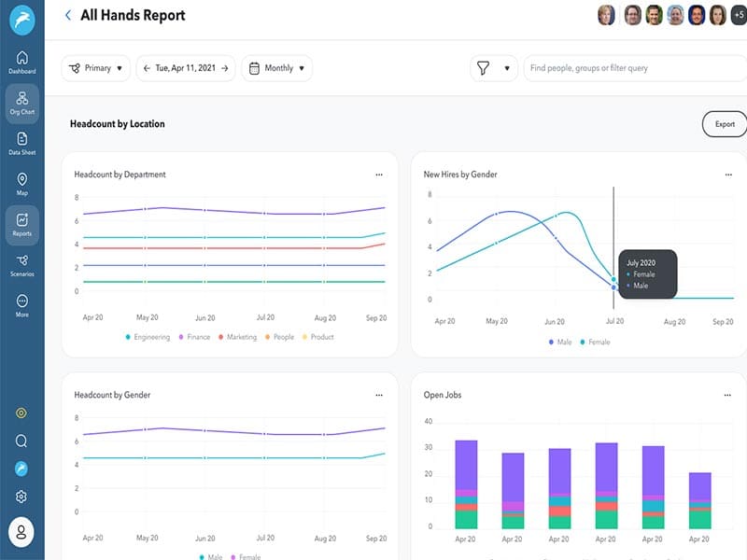Toggle Female series in New Hires legend
The image size is (747, 560).
[x=595, y=343]
